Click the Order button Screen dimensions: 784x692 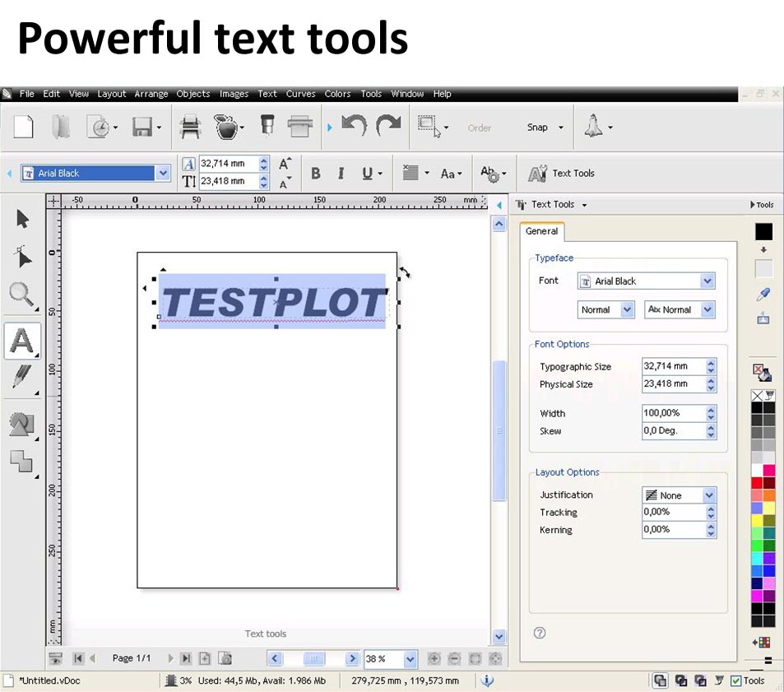(x=479, y=128)
